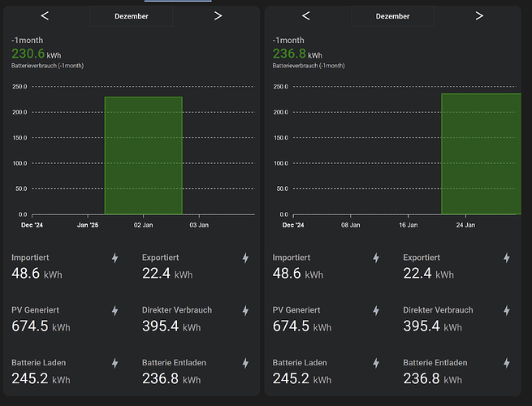Open the 236.8 kWh Batterieverbrauch value at top of right panel

point(297,54)
